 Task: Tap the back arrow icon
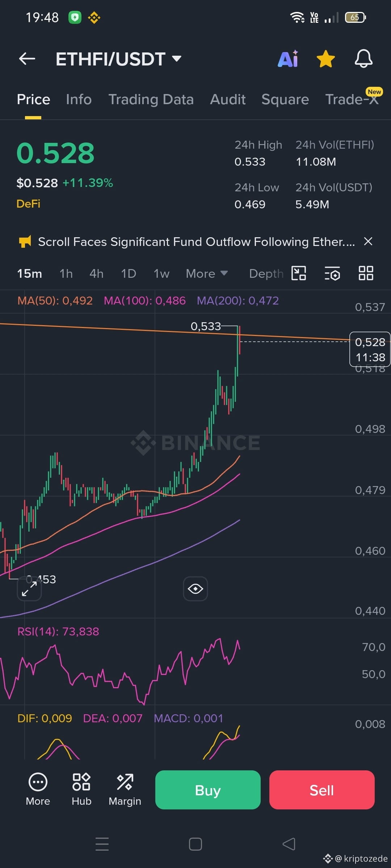27,59
